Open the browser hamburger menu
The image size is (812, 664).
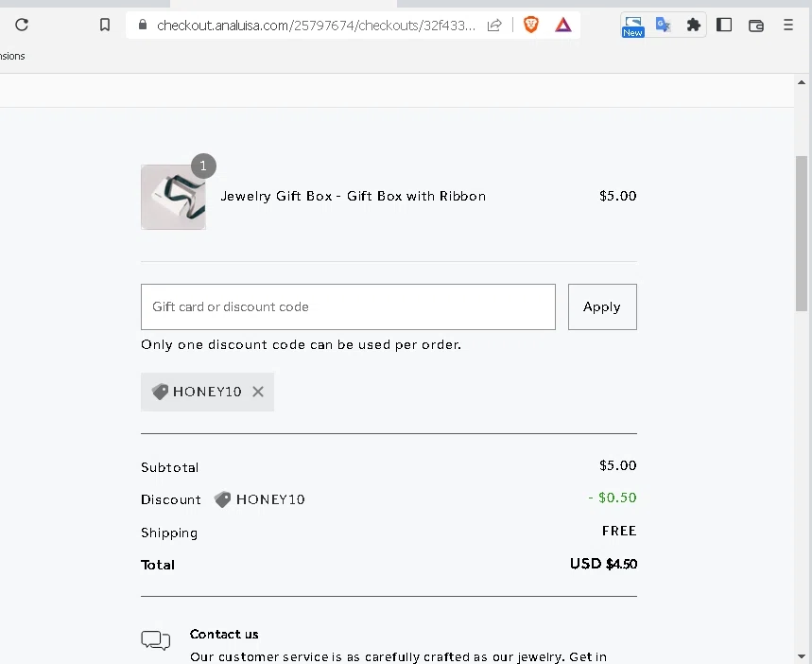point(788,26)
